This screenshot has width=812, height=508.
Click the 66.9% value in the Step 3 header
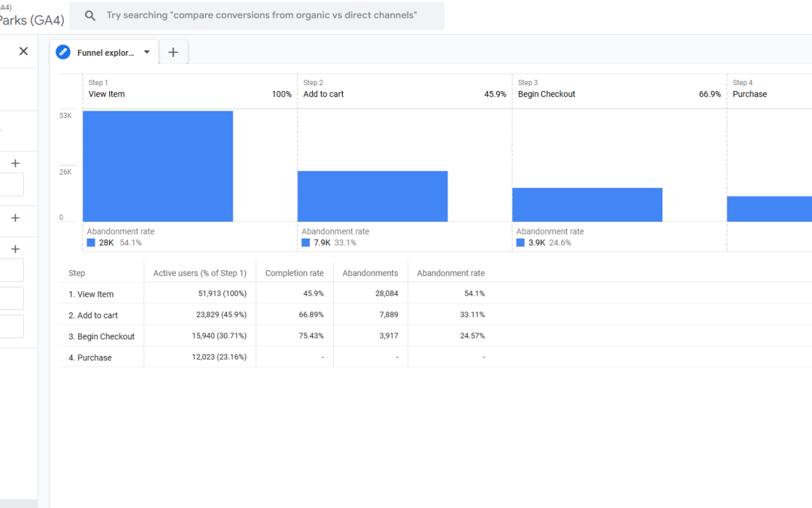click(x=710, y=94)
